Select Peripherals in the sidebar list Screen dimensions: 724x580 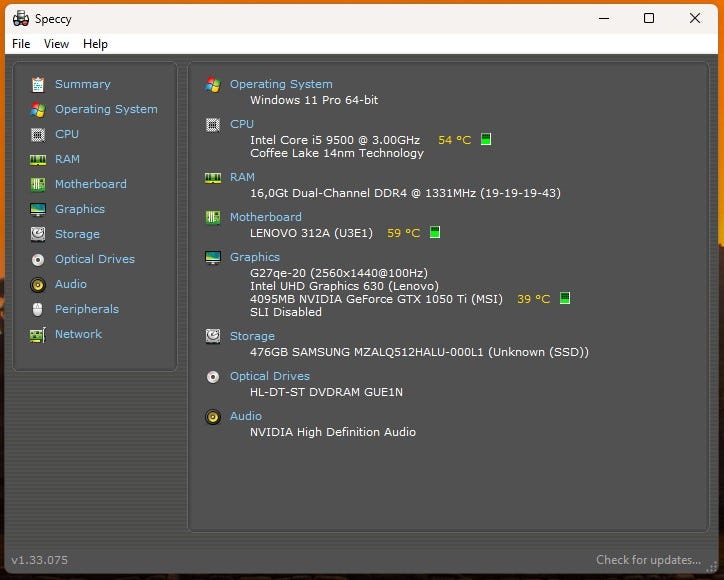pyautogui.click(x=87, y=308)
